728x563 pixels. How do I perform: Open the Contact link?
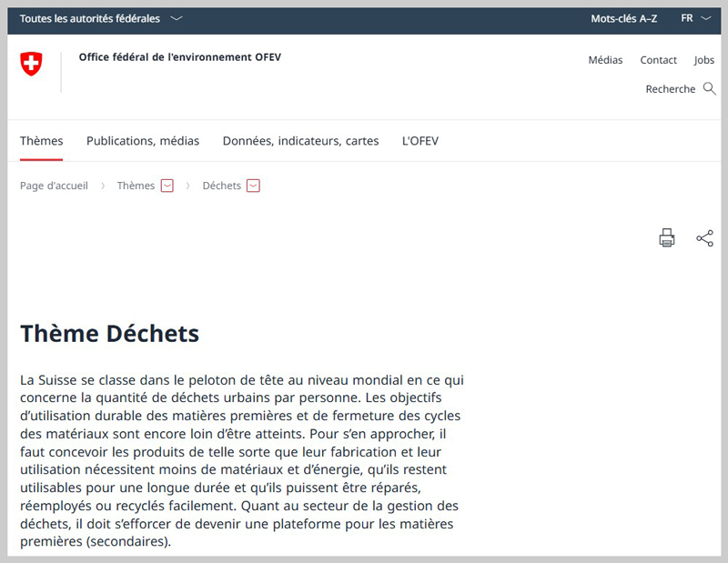(x=658, y=60)
